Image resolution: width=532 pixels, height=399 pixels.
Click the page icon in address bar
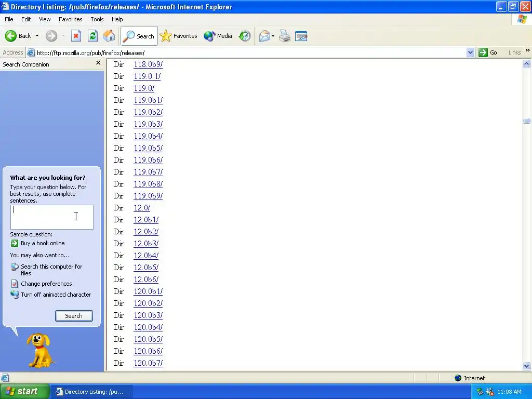(x=31, y=52)
